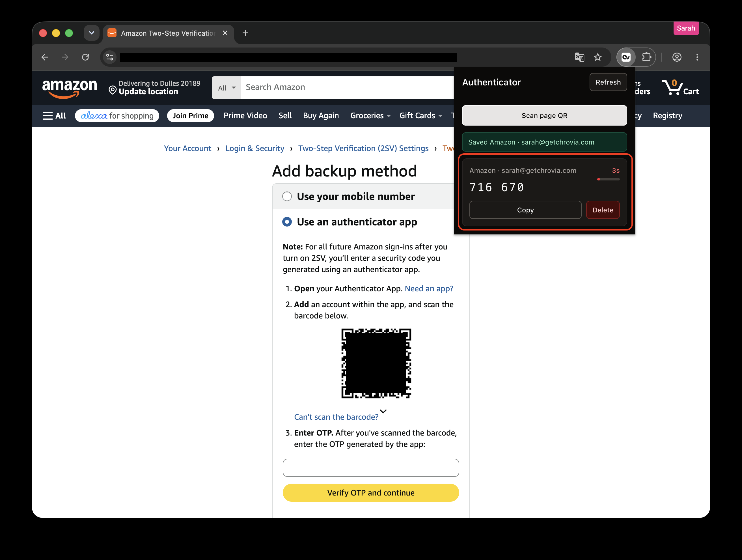Copy the Amazon OTP code
742x560 pixels.
coord(525,210)
